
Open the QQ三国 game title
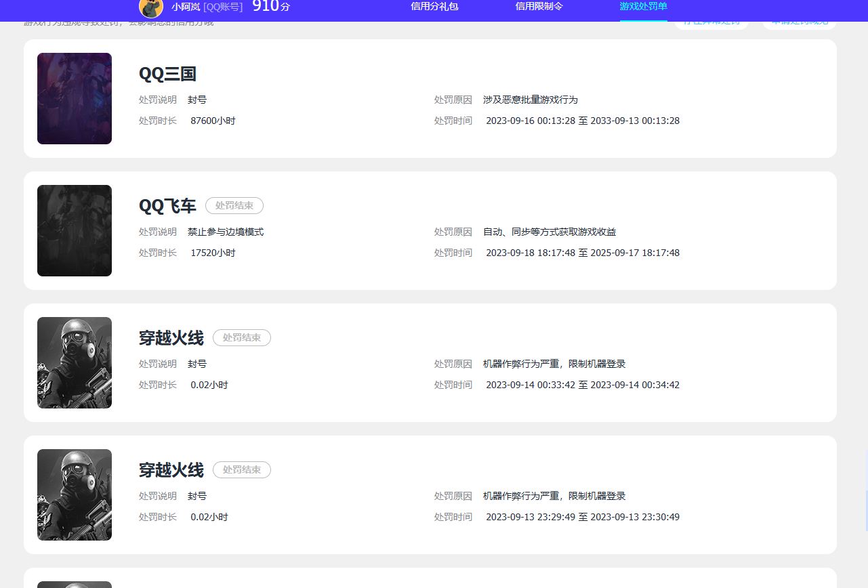pos(167,74)
